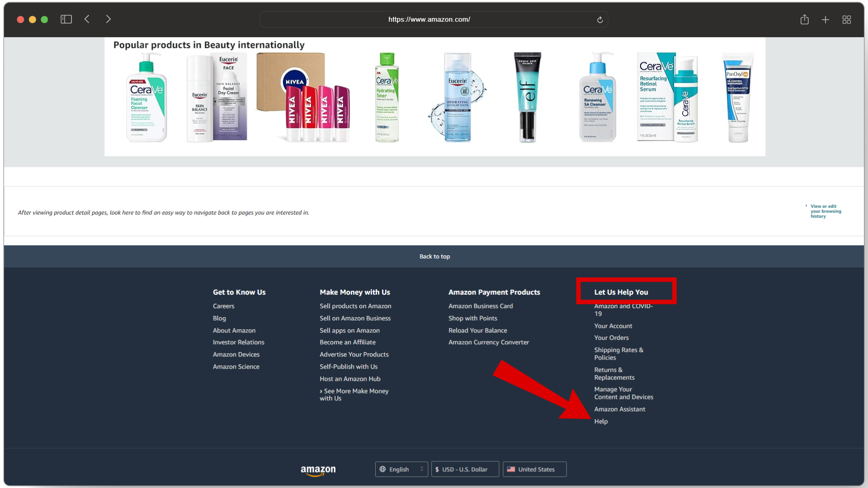Open Your Orders link

tap(611, 338)
